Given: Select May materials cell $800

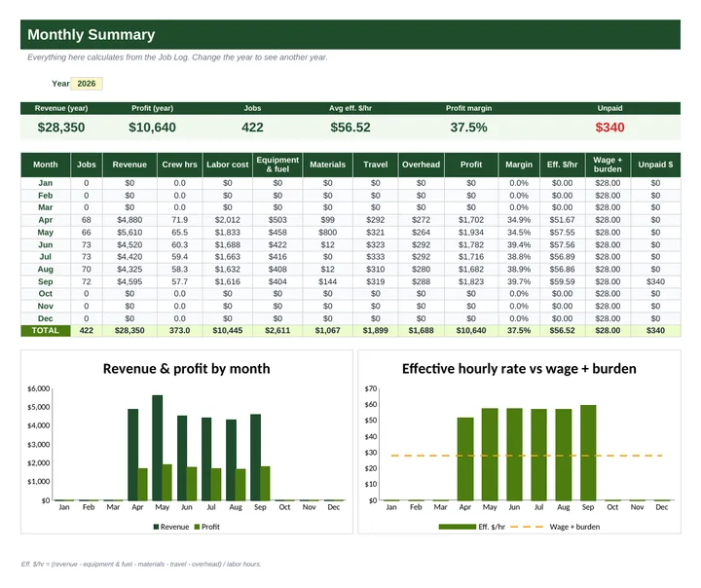Looking at the screenshot, I should click(328, 233).
